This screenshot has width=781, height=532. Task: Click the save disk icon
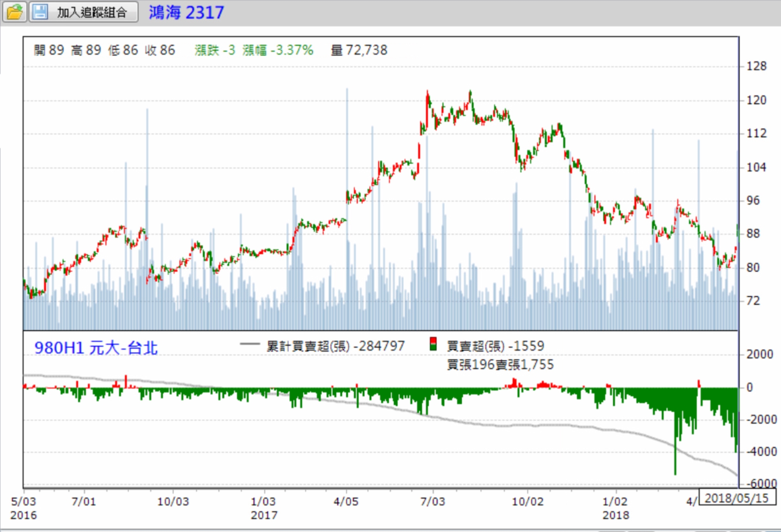(40, 12)
